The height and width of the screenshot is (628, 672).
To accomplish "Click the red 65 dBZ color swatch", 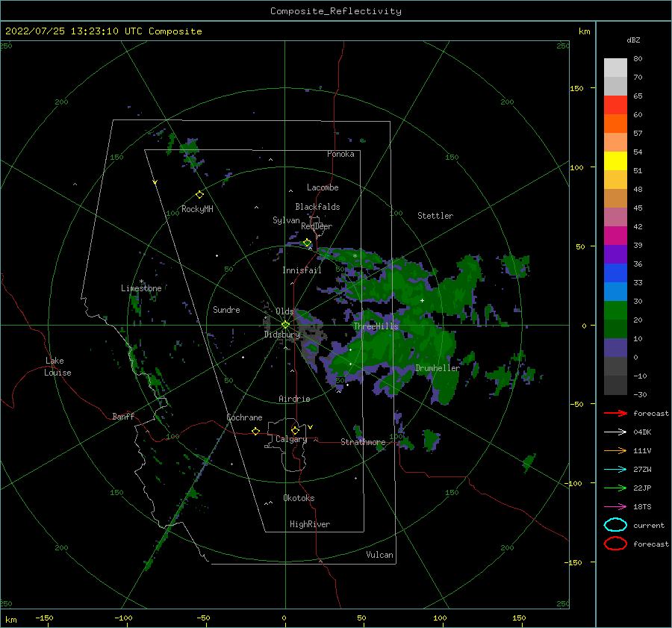I will click(x=615, y=105).
